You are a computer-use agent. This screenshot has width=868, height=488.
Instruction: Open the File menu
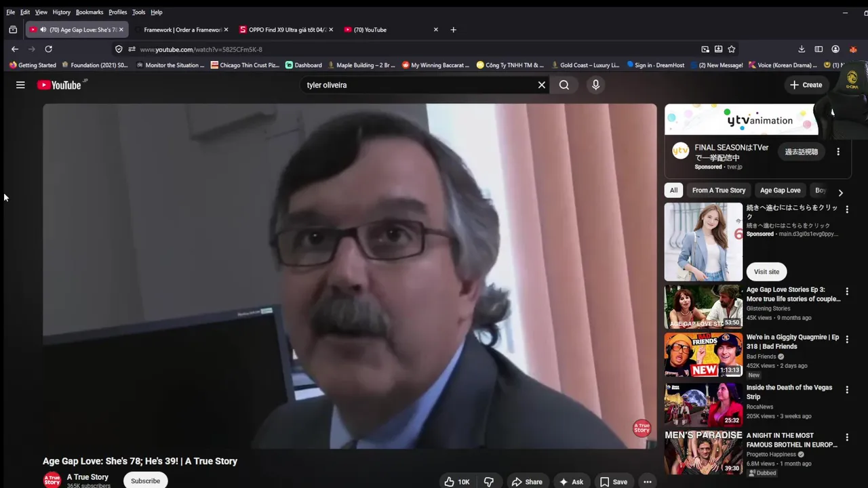tap(10, 12)
